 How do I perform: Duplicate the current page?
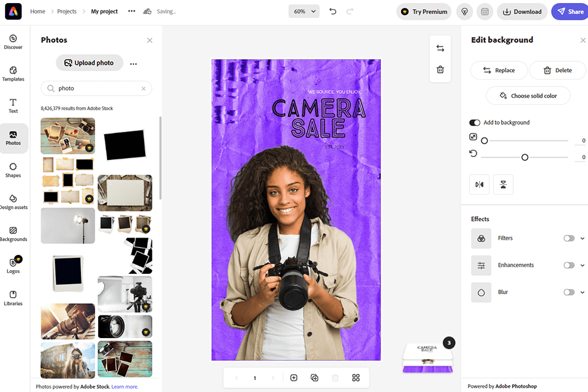coord(315,378)
